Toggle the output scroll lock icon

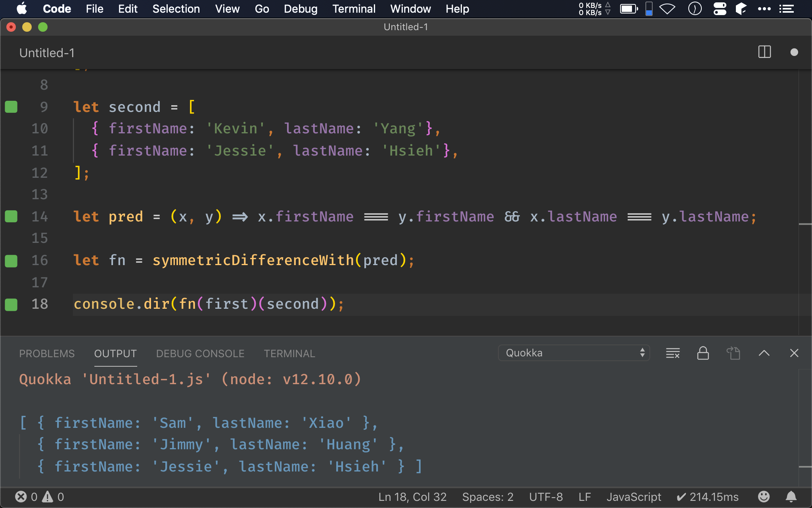coord(703,353)
